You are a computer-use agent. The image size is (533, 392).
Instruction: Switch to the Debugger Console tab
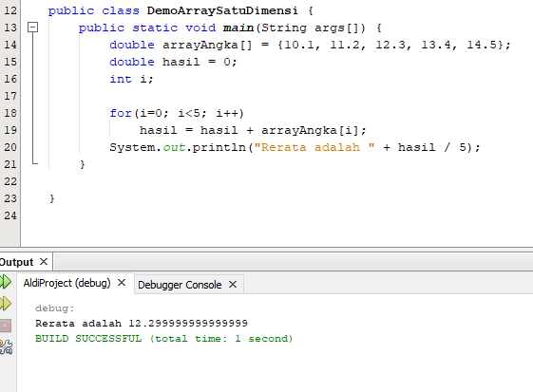[x=180, y=285]
